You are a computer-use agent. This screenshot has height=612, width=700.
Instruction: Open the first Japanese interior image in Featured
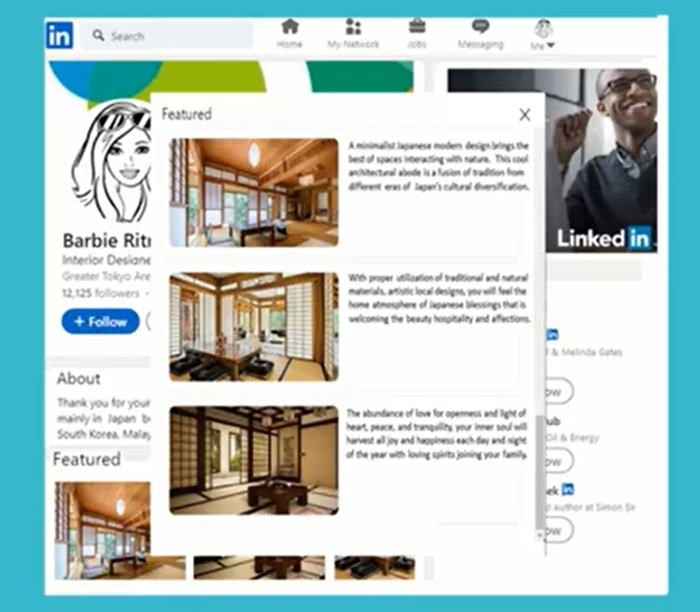[x=252, y=190]
